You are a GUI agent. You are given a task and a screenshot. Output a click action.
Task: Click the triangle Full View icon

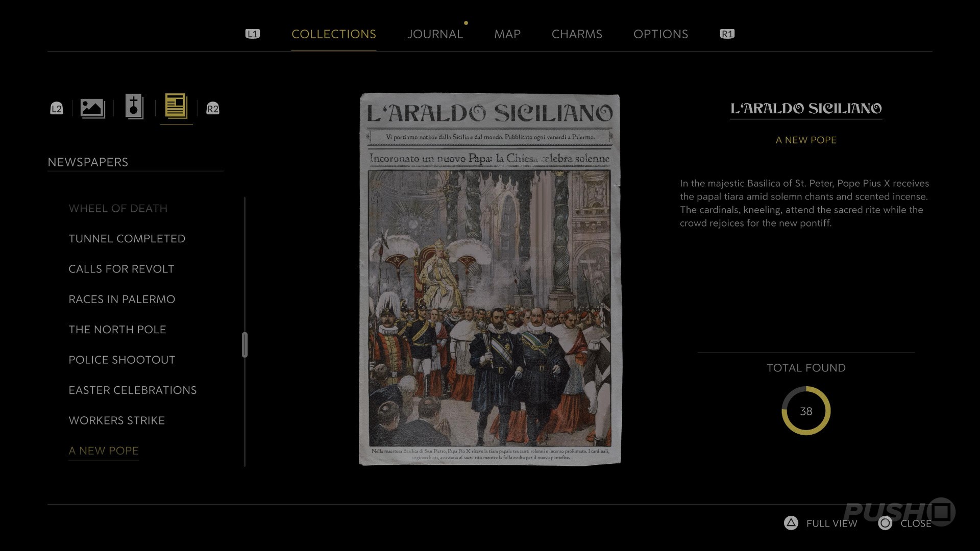pyautogui.click(x=791, y=523)
